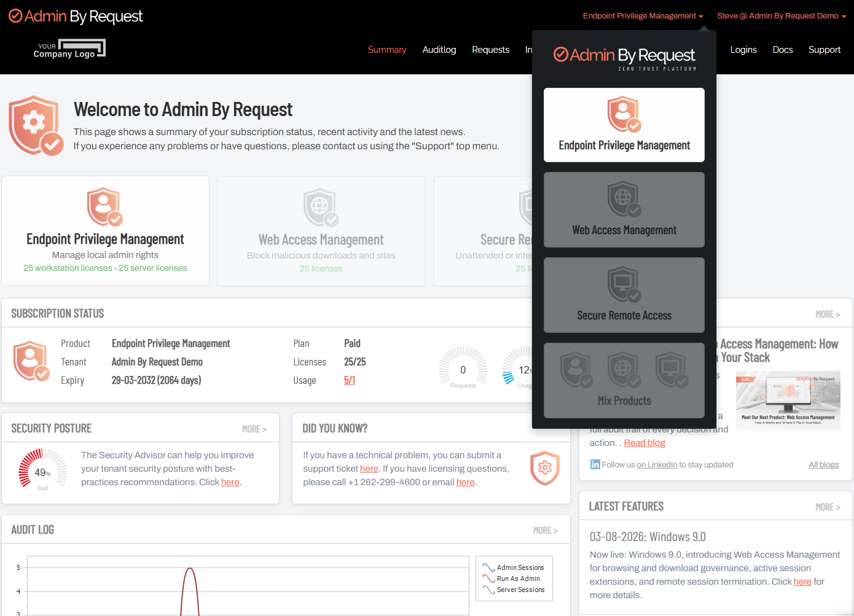Click the Admin Sessions chart legend entry
This screenshot has width=854, height=616.
coord(514,567)
